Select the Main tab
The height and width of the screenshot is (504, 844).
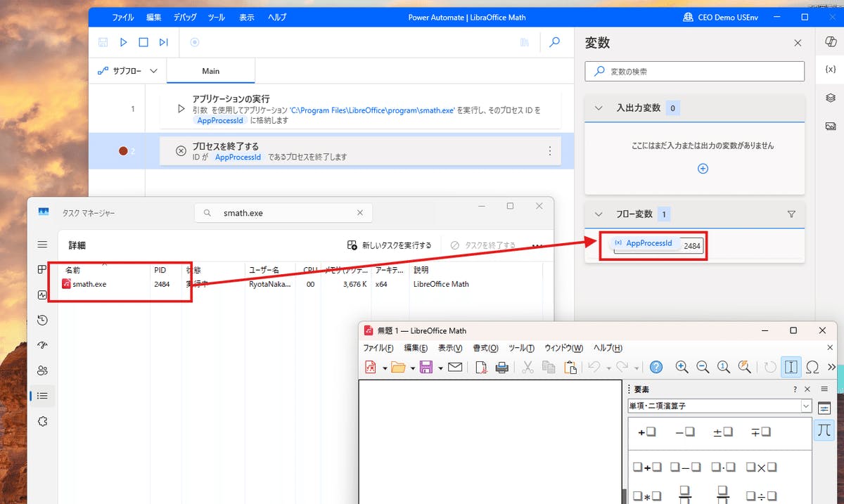(x=211, y=71)
